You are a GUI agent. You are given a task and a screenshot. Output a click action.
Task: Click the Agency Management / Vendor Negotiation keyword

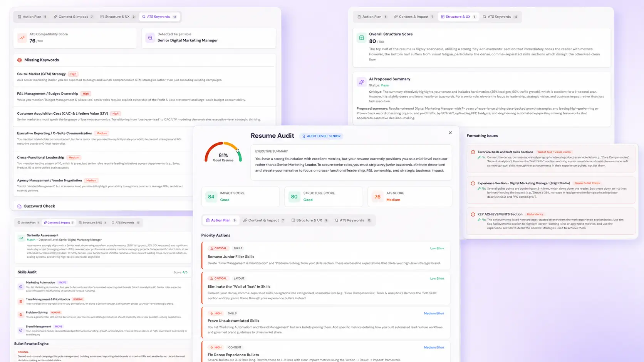pyautogui.click(x=103, y=185)
